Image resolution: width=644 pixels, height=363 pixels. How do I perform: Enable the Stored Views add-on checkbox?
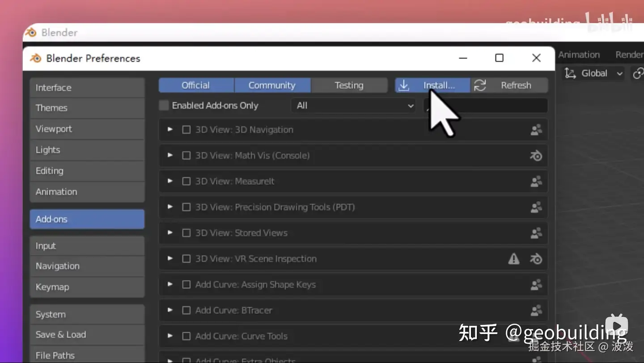[186, 233]
